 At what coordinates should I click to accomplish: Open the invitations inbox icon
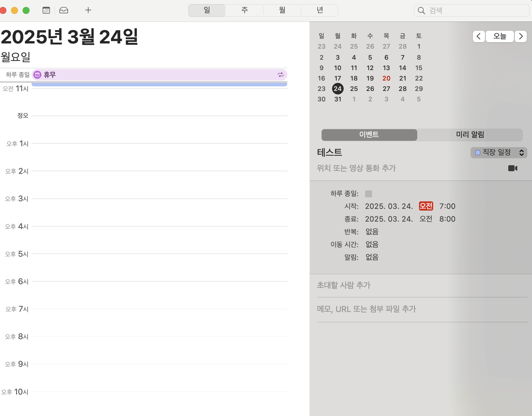(64, 10)
